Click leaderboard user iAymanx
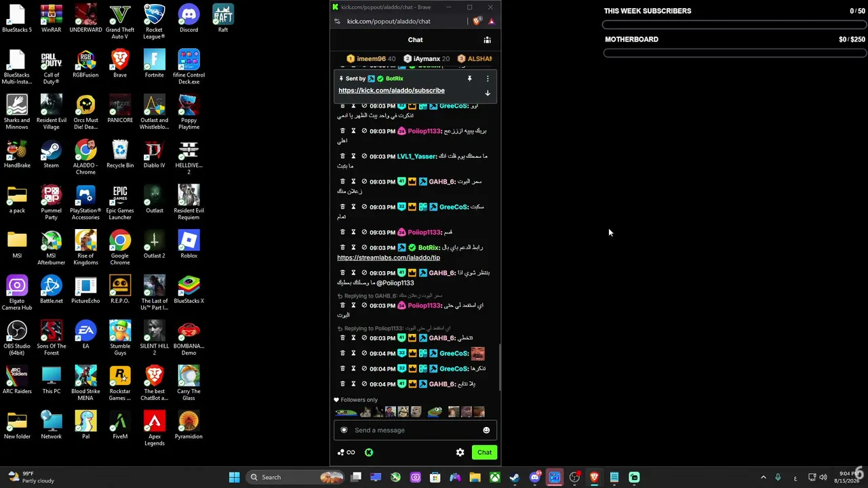This screenshot has width=868, height=488. 427,59
